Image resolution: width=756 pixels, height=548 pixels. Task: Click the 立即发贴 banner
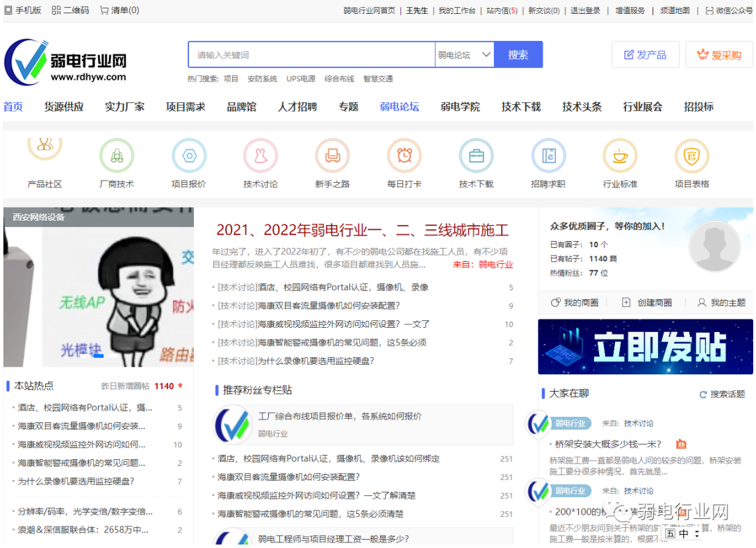(645, 347)
